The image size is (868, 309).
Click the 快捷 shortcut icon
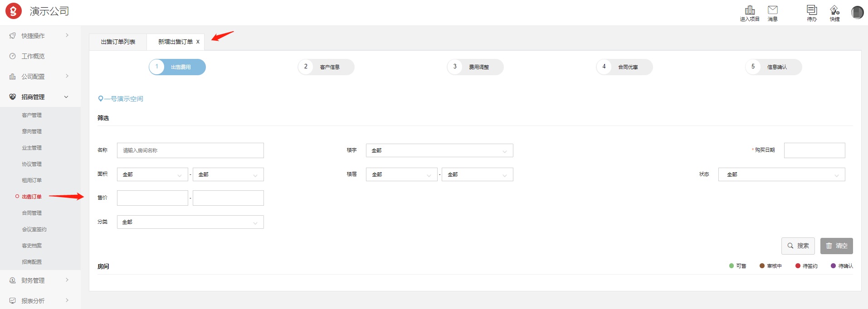[834, 10]
